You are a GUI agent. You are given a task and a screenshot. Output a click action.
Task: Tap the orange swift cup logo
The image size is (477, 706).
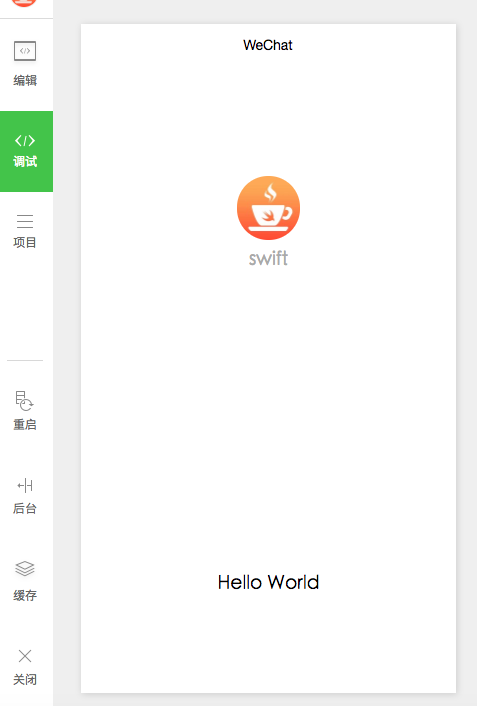coord(268,208)
